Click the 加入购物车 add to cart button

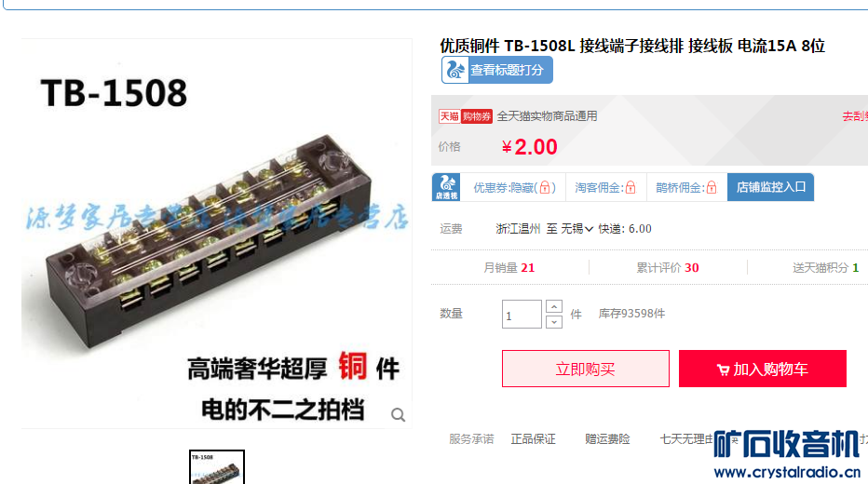click(763, 369)
